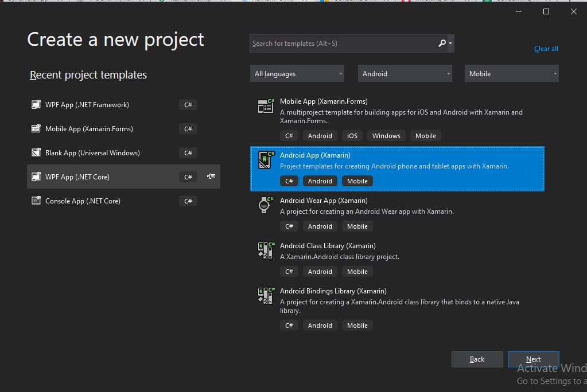Choose the Android App (Xamarin) template title
587x392 pixels.
click(315, 155)
